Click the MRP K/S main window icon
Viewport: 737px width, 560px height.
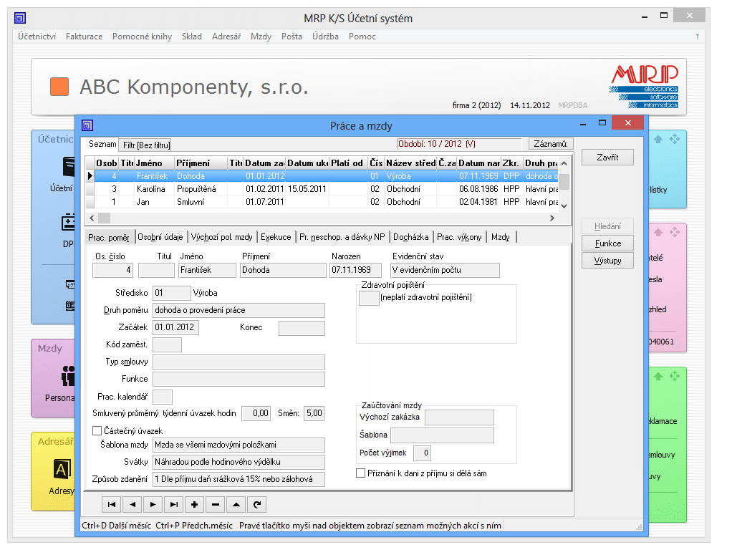20,19
